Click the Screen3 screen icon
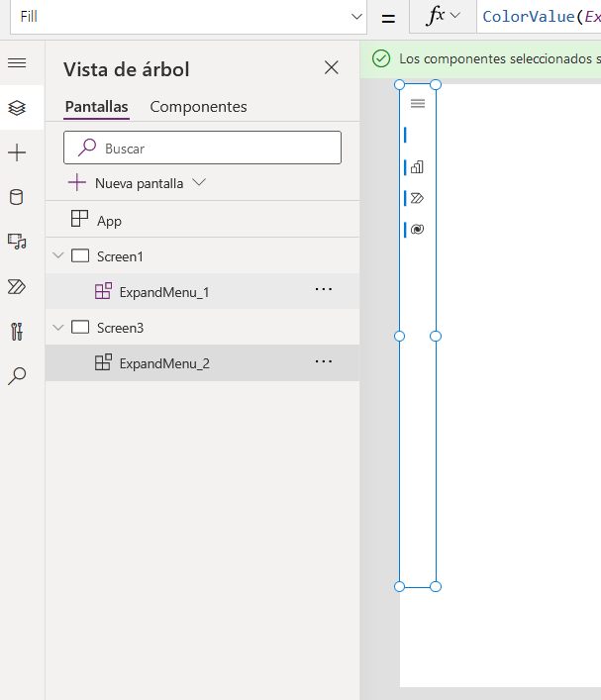601x700 pixels. (80, 328)
